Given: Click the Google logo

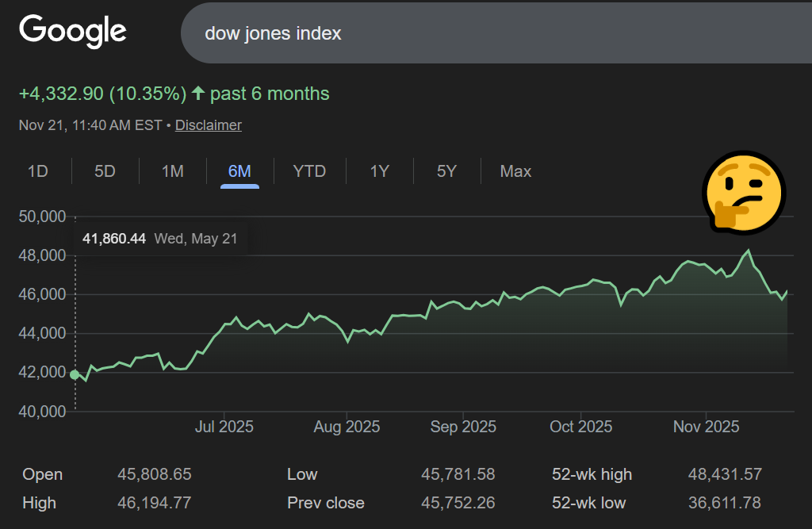Looking at the screenshot, I should (x=72, y=31).
